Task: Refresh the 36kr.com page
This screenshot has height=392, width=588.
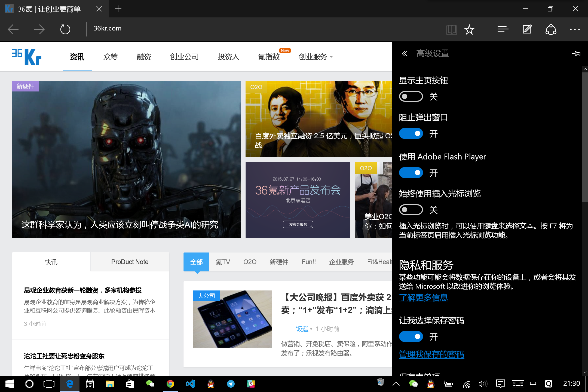Action: (65, 29)
